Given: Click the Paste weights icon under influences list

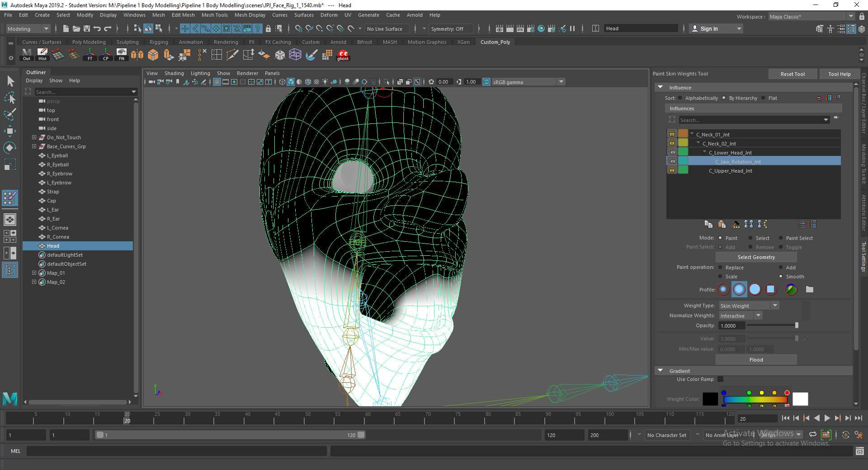Looking at the screenshot, I should [722, 224].
